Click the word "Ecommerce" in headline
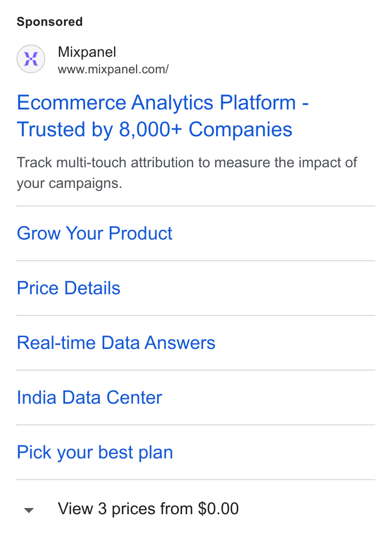 coord(72,103)
